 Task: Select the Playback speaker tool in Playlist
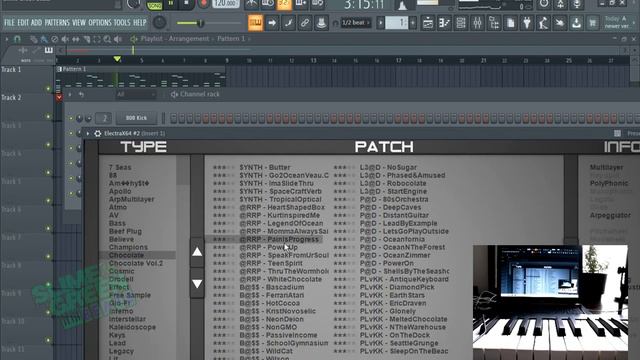118,39
